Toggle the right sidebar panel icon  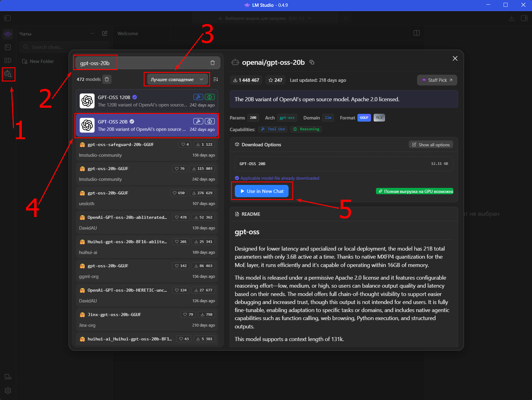(524, 18)
